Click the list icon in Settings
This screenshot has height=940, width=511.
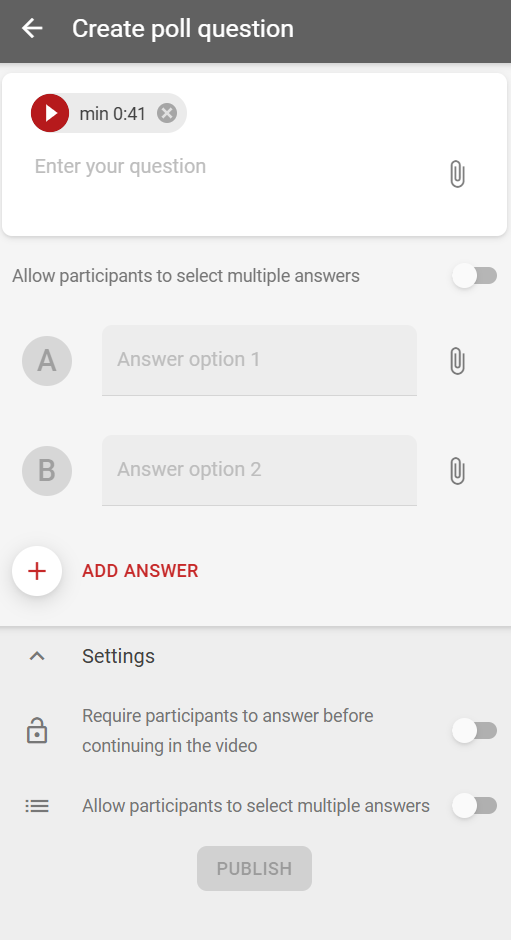coord(37,806)
